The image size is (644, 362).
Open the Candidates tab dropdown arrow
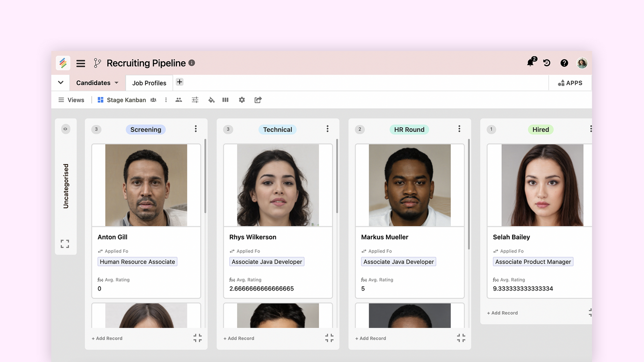(x=116, y=83)
